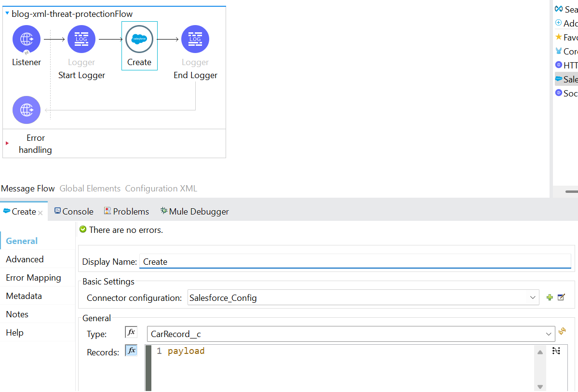Click the Salesforce Create component icon
Screen dimensions: 578x392
pos(139,38)
